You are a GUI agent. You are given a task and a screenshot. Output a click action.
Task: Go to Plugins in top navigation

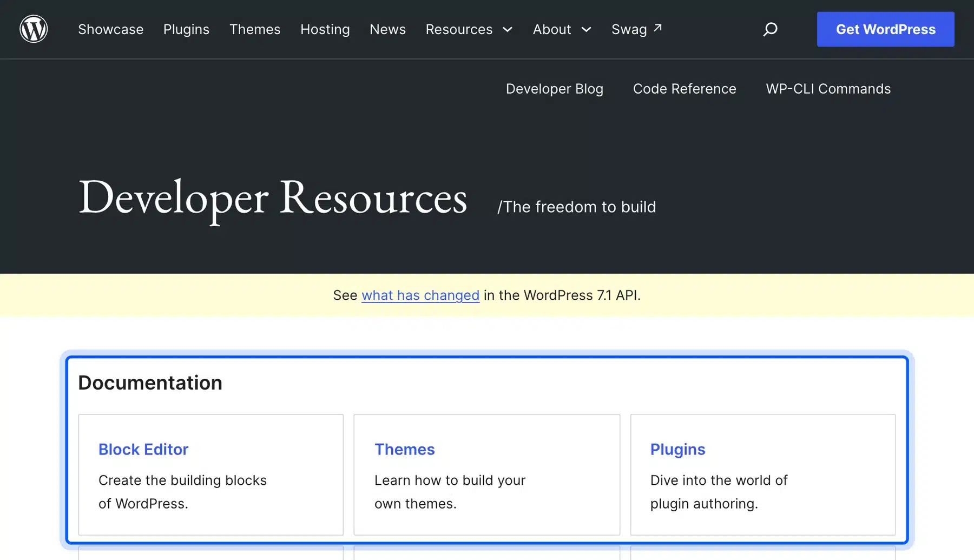coord(186,29)
